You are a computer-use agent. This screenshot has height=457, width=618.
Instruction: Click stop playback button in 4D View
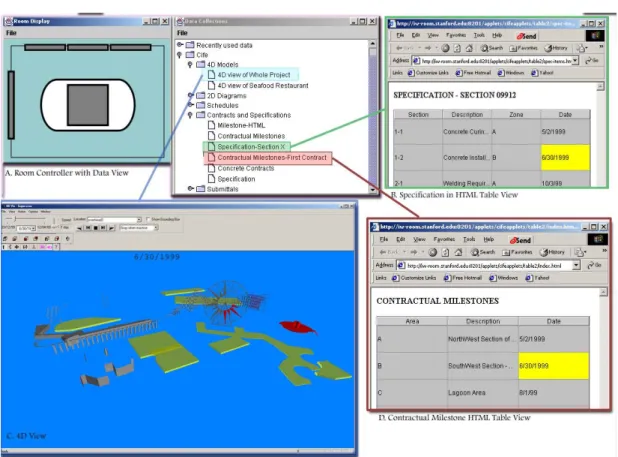click(x=95, y=228)
